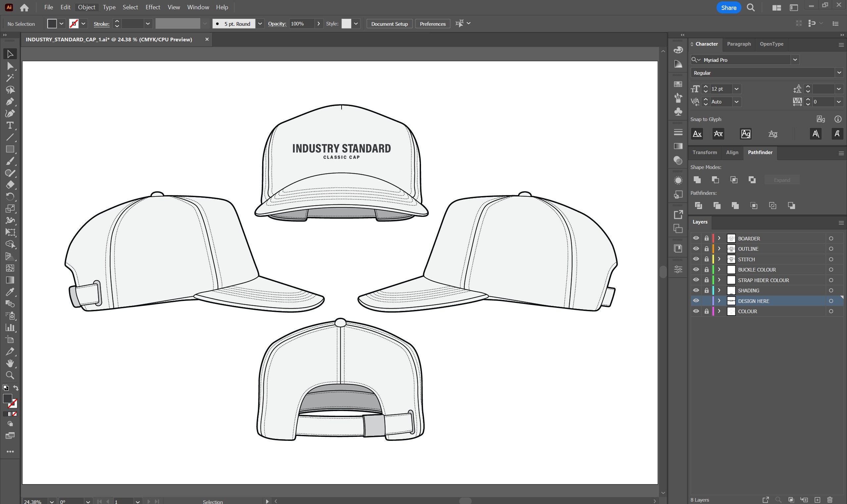
Task: Expand the BOARDER layer
Action: coord(719,238)
